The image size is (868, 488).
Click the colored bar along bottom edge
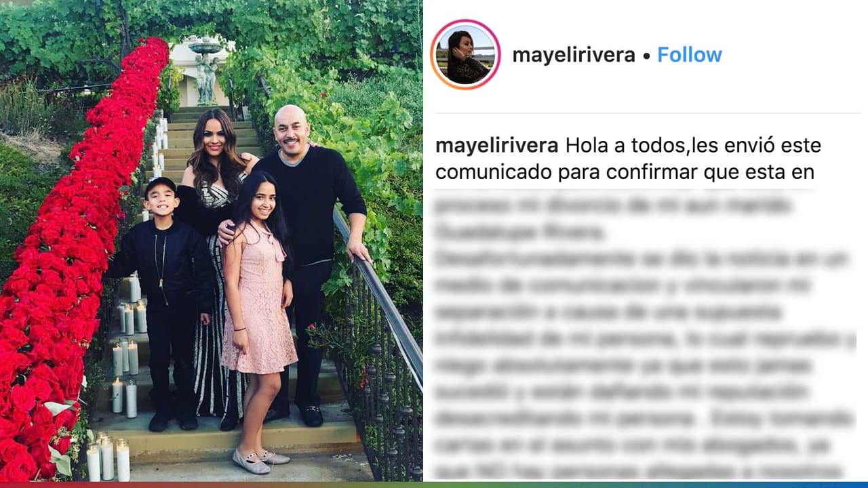[x=434, y=485]
